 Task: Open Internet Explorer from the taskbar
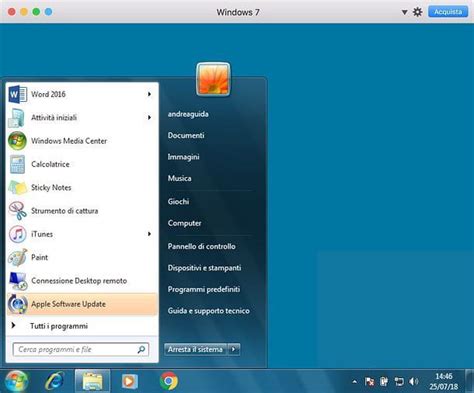pyautogui.click(x=55, y=381)
